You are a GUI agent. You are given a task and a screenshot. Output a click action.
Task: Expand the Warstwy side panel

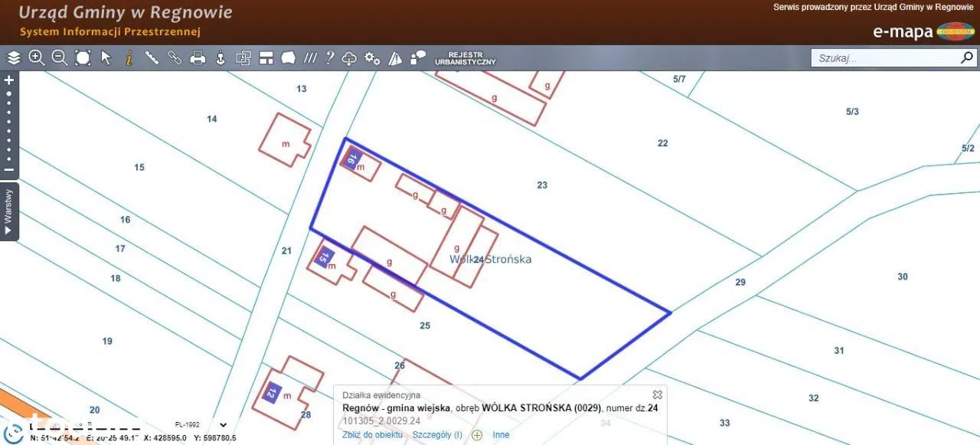9,211
